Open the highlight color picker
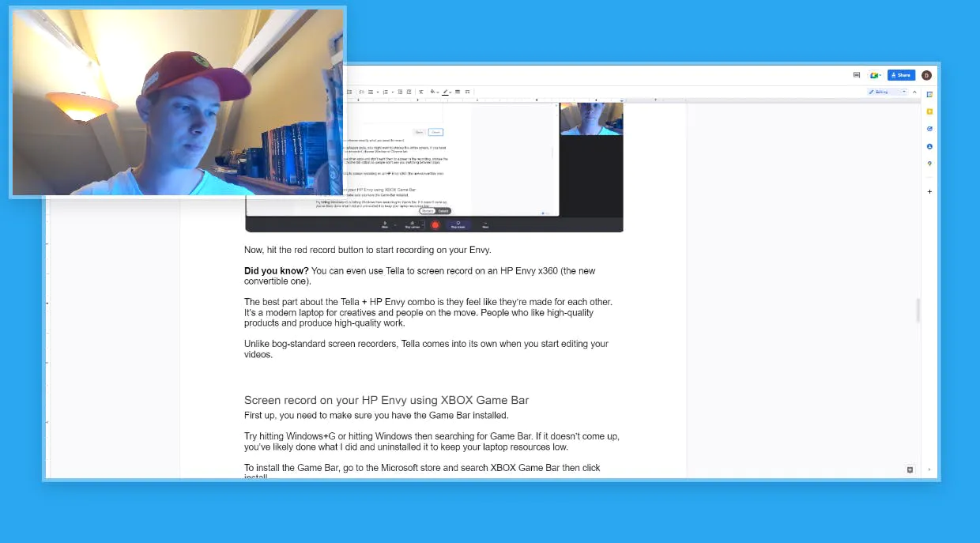The width and height of the screenshot is (980, 543). coord(445,92)
